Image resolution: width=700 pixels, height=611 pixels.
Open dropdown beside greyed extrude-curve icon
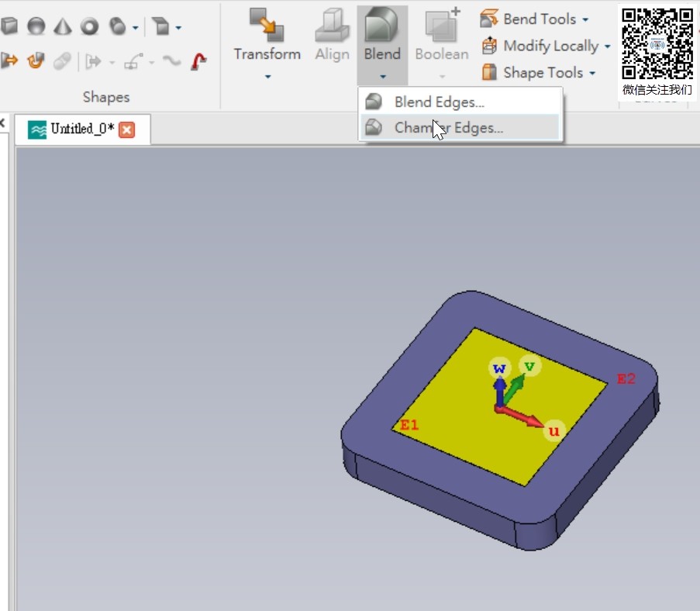tap(112, 62)
